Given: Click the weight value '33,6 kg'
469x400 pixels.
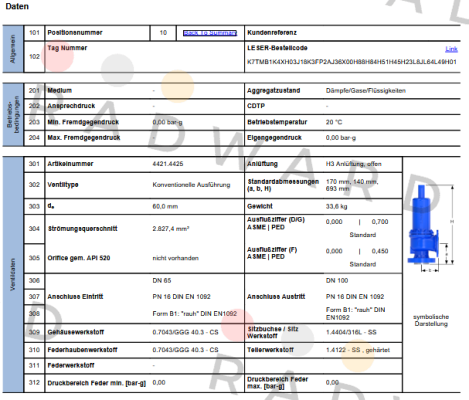Looking at the screenshot, I should (x=336, y=207).
